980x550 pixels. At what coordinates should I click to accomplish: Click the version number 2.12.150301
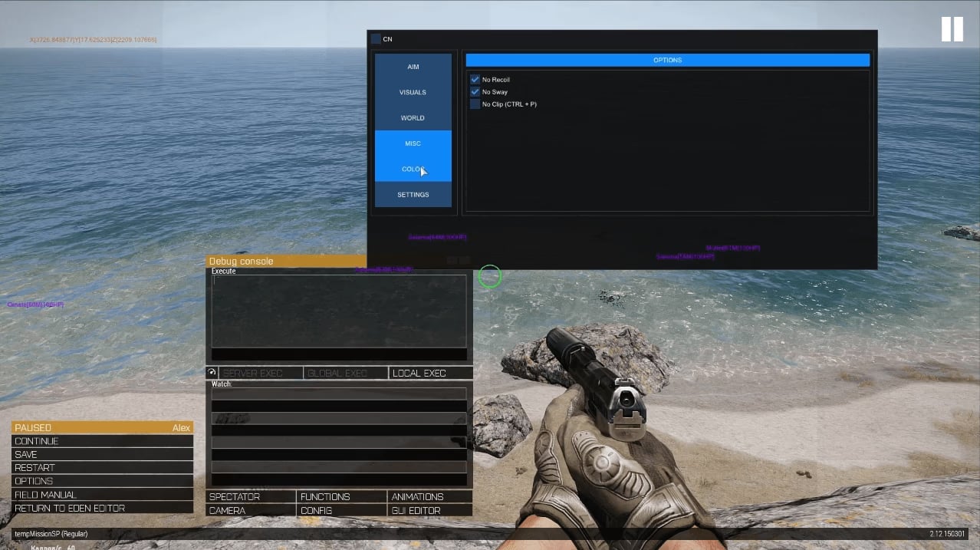(x=949, y=534)
